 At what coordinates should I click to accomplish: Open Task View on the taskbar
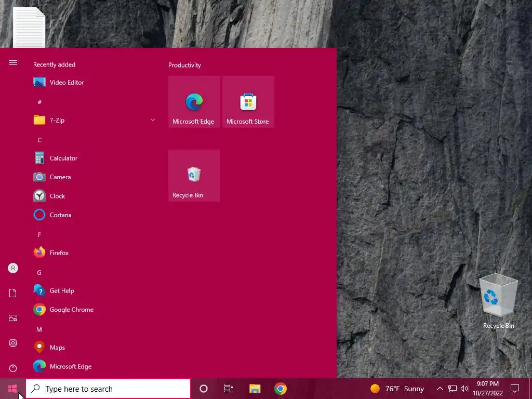[x=229, y=389]
